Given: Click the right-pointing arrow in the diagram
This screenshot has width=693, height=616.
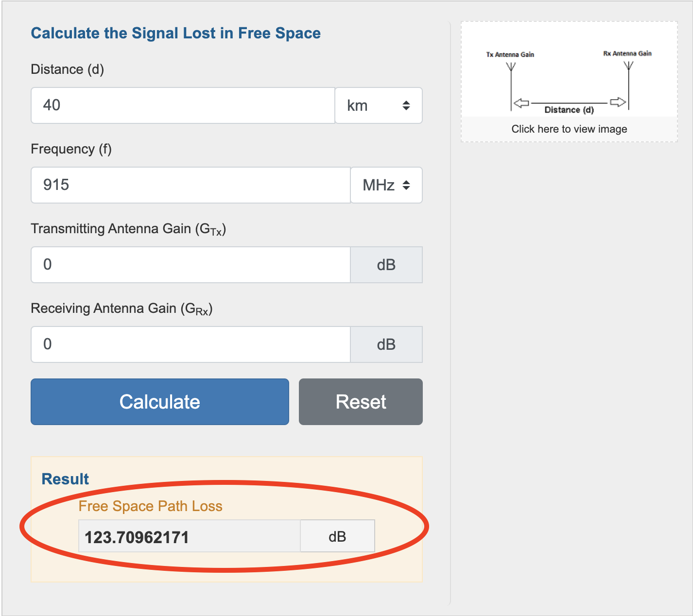Looking at the screenshot, I should tap(618, 102).
